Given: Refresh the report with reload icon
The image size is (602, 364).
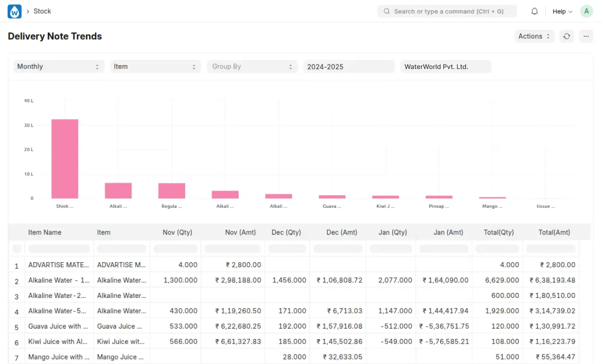Looking at the screenshot, I should click(x=567, y=36).
